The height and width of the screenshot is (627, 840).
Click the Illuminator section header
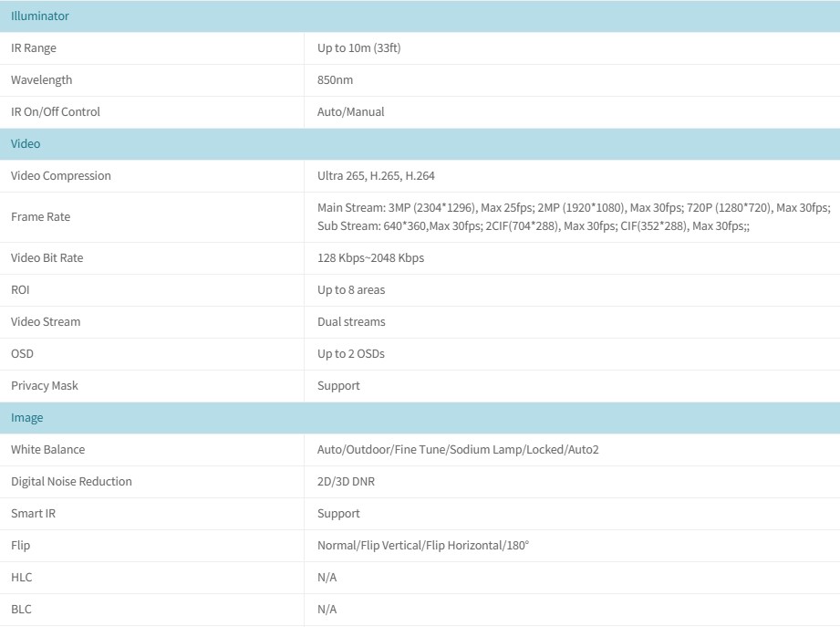40,16
